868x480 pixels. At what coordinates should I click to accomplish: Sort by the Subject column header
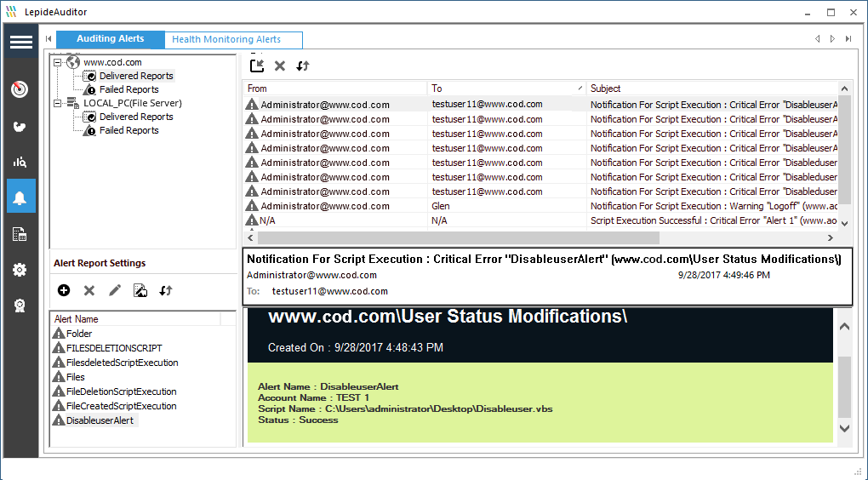[712, 89]
